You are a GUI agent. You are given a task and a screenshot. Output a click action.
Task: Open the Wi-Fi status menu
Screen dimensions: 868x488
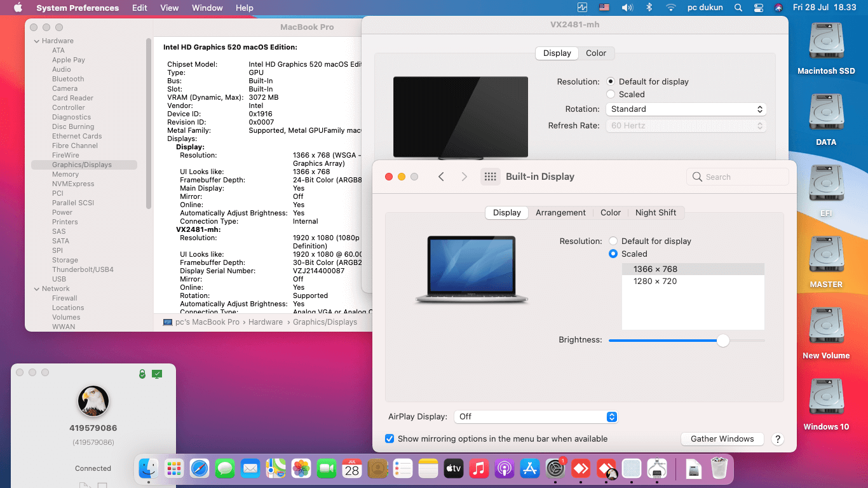[x=671, y=8]
